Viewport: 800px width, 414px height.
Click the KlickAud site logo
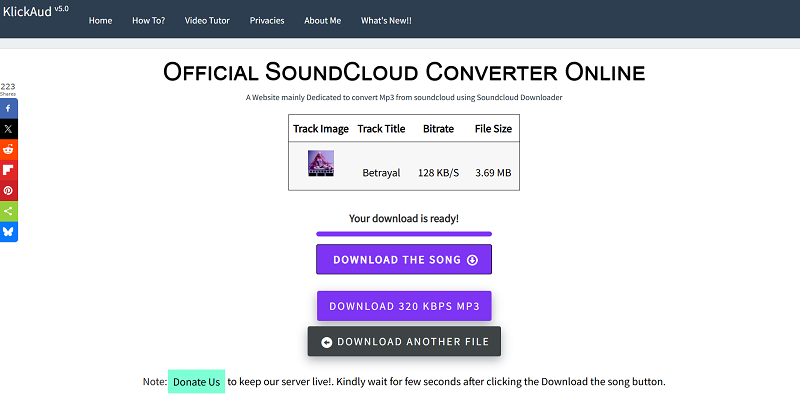click(35, 10)
